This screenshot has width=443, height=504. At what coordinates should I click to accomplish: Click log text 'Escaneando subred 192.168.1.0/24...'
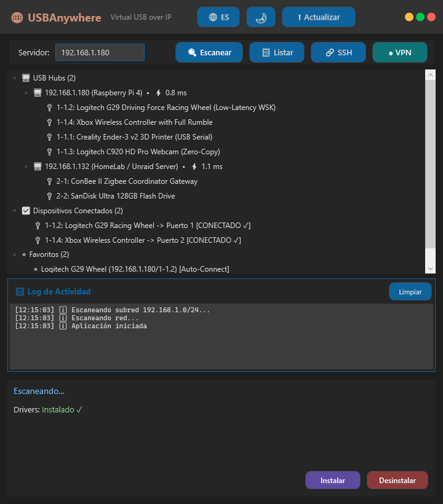pyautogui.click(x=140, y=310)
